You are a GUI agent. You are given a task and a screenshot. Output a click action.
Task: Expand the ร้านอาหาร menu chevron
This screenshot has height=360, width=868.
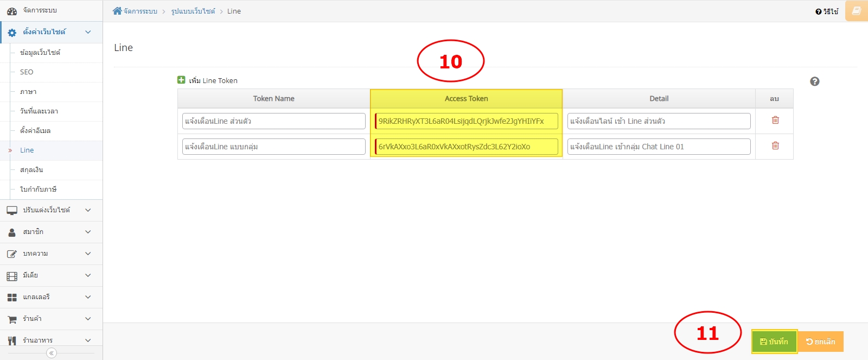click(88, 340)
